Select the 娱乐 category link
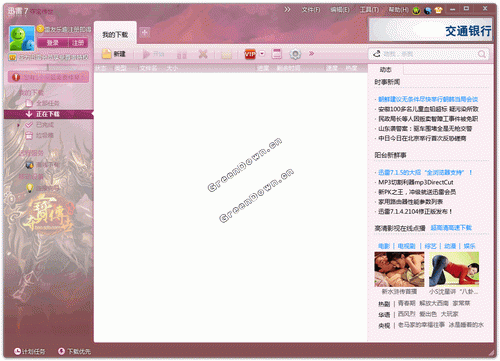The height and width of the screenshot is (361, 500). click(469, 246)
